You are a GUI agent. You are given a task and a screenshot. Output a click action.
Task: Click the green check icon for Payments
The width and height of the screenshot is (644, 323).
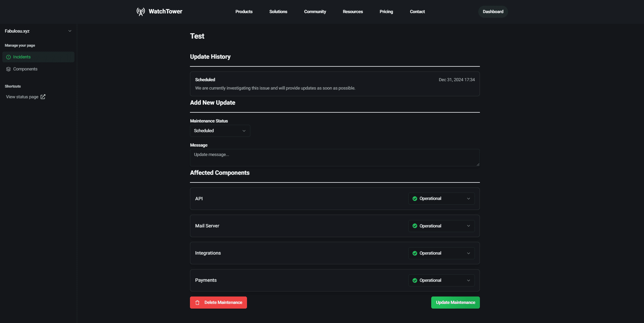point(415,280)
